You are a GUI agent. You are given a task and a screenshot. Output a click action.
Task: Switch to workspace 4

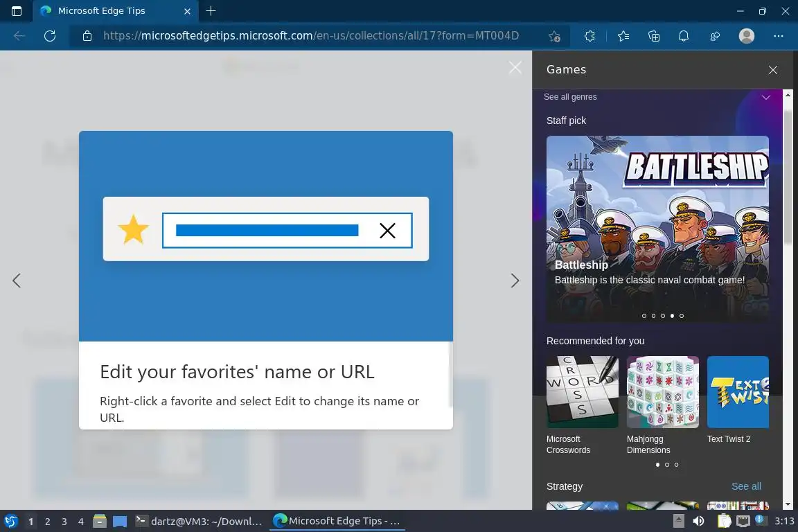[80, 522]
